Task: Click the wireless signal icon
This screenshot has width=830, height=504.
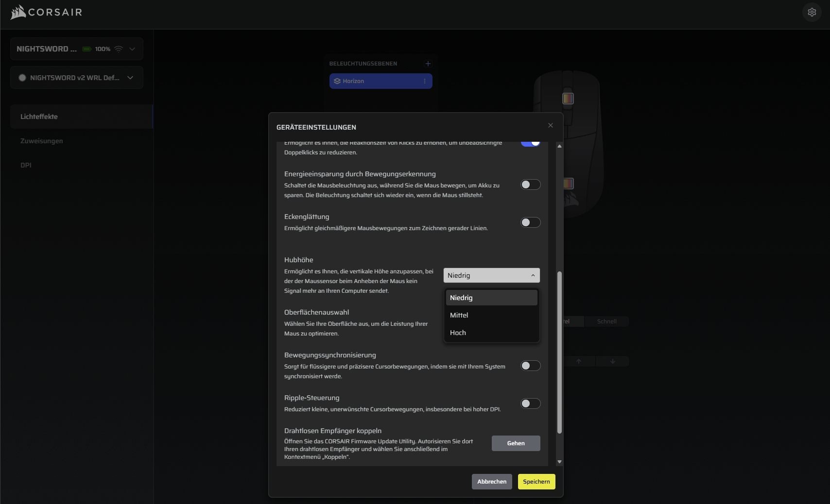Action: (x=119, y=49)
